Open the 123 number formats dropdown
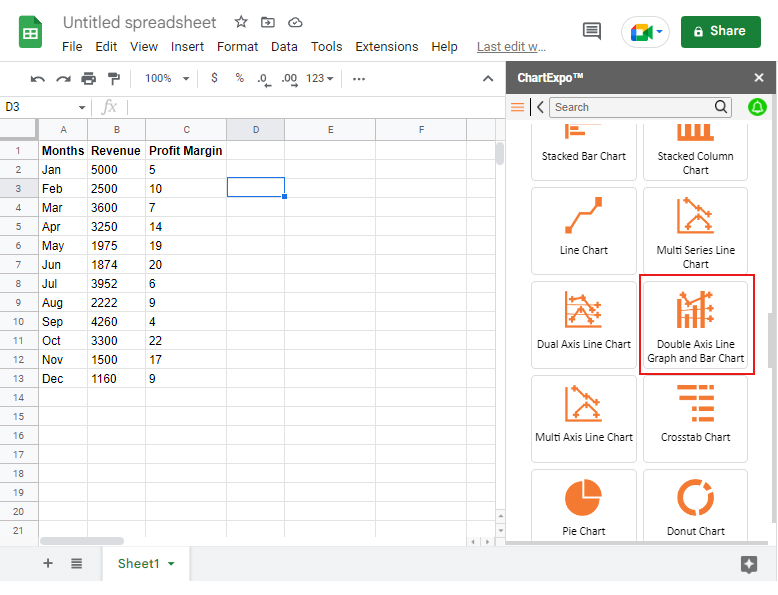The image size is (778, 595). pos(320,78)
